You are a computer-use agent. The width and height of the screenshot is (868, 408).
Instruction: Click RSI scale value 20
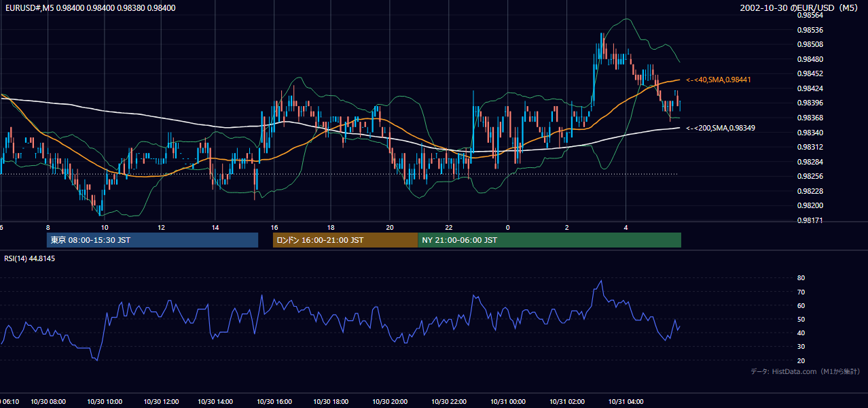[801, 360]
